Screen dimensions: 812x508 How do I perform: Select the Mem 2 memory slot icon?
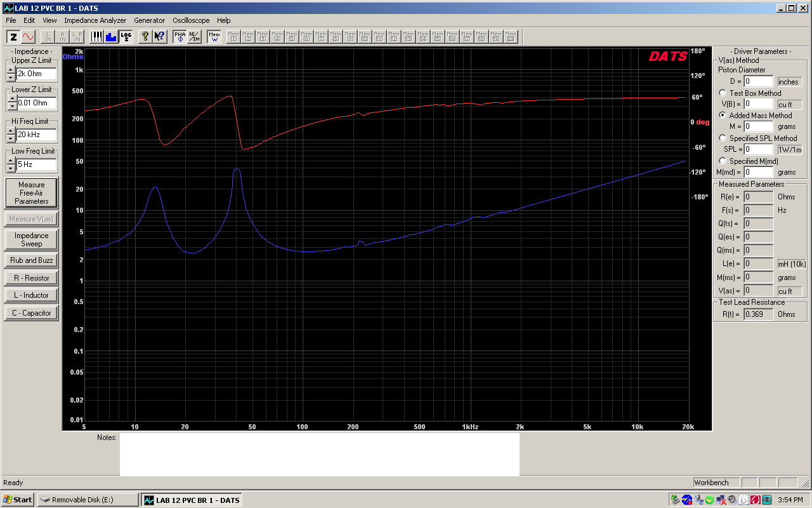(248, 37)
